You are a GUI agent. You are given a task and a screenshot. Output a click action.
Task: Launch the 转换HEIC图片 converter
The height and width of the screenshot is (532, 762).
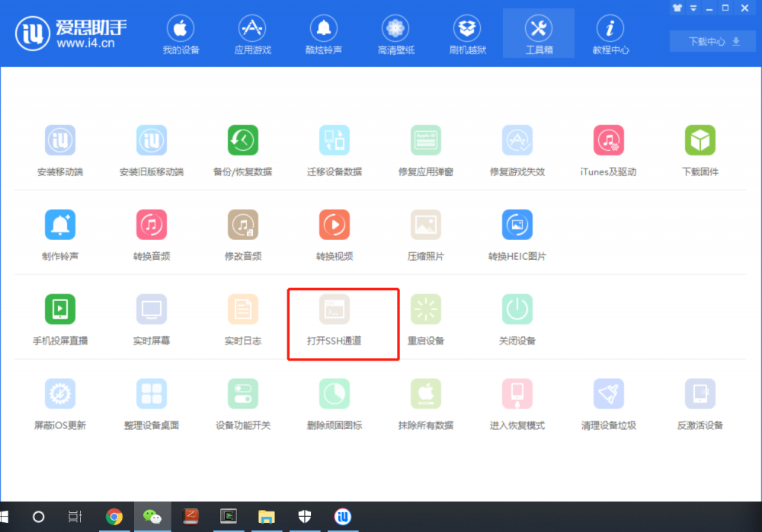pyautogui.click(x=517, y=225)
